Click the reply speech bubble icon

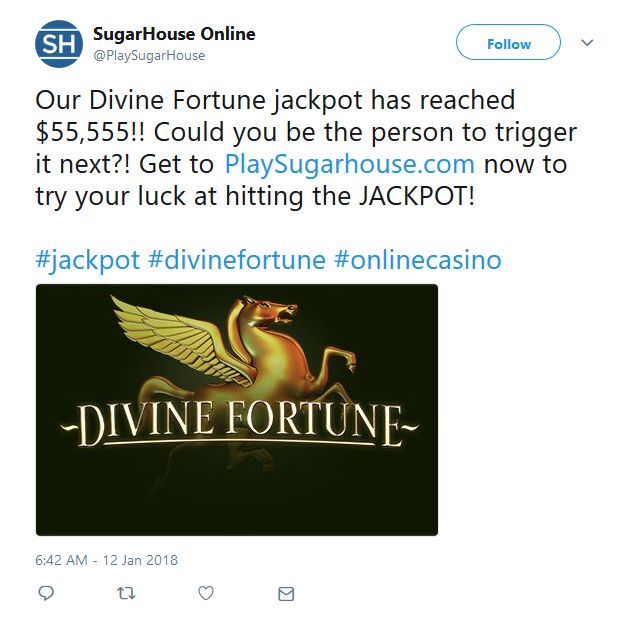(45, 593)
